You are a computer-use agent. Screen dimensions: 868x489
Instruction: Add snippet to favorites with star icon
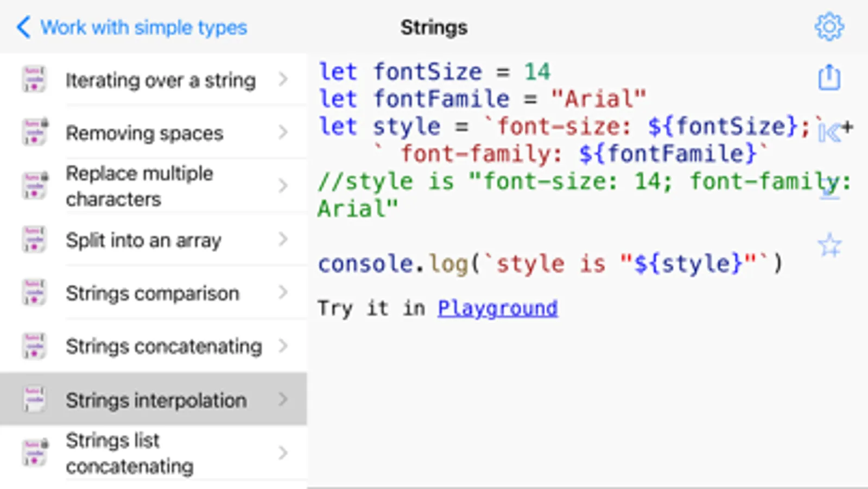(829, 246)
